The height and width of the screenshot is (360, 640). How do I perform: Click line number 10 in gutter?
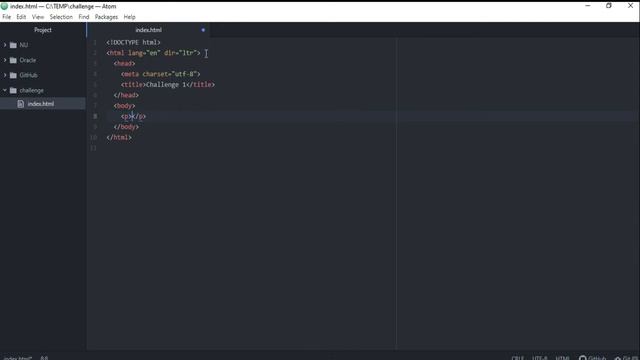94,138
